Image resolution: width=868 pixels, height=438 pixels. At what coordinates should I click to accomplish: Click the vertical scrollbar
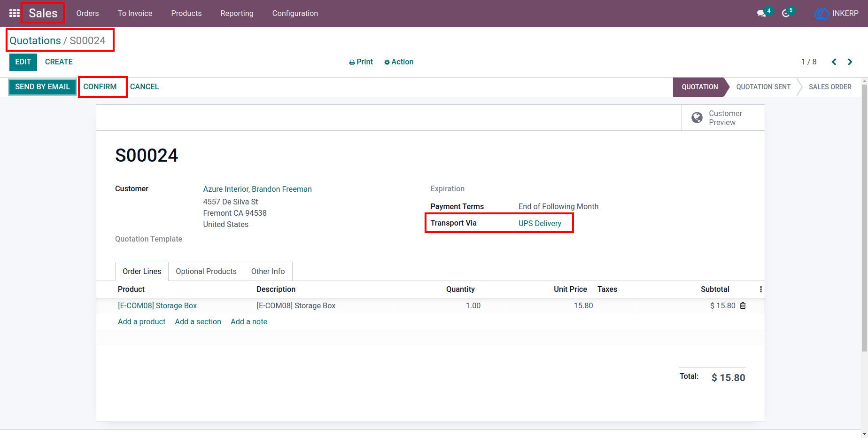(864, 218)
